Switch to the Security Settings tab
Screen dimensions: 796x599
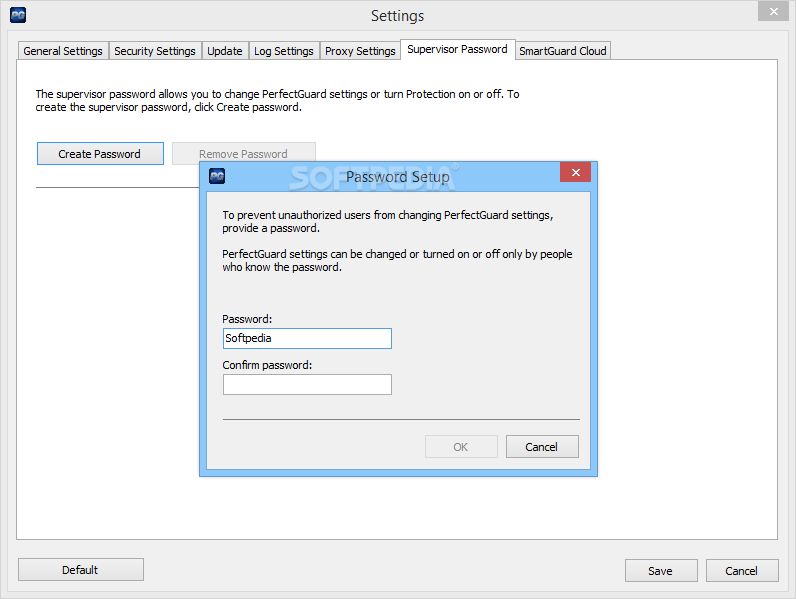tap(155, 51)
